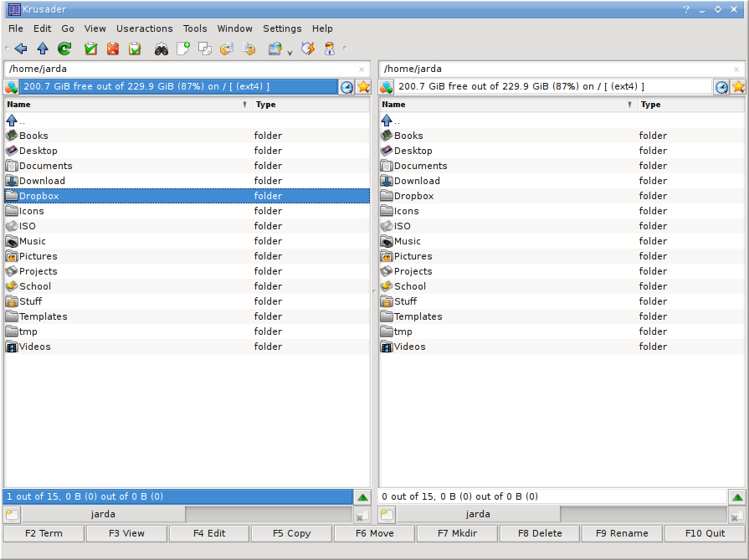The image size is (749, 560).
Task: Click the /home/jarda path field in the left panel
Action: pyautogui.click(x=187, y=69)
